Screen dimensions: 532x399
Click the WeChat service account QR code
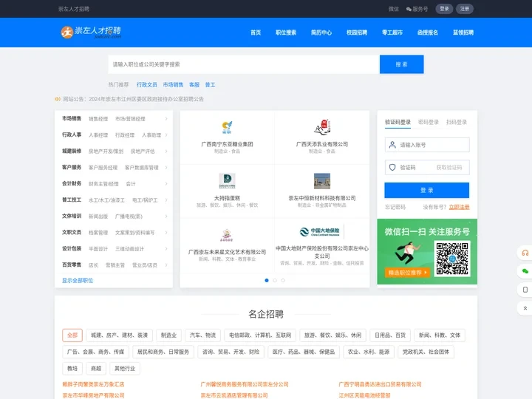[x=452, y=258]
